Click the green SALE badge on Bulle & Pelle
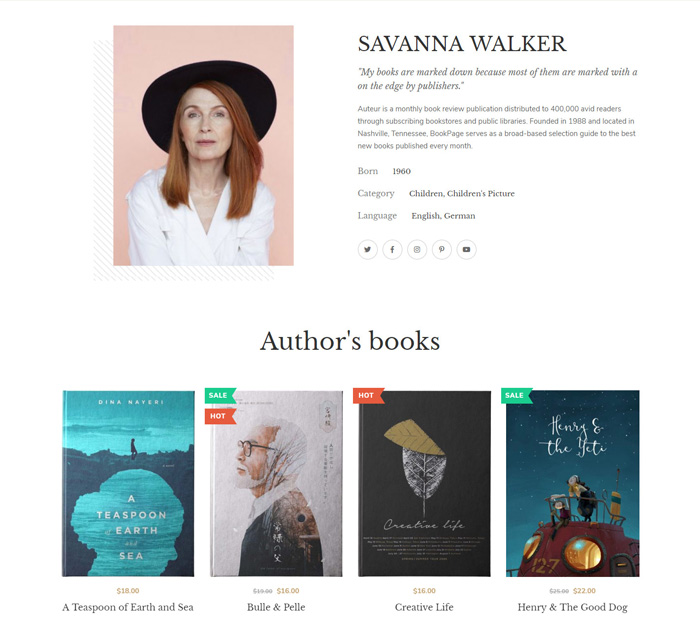The height and width of the screenshot is (631, 700). tap(220, 396)
